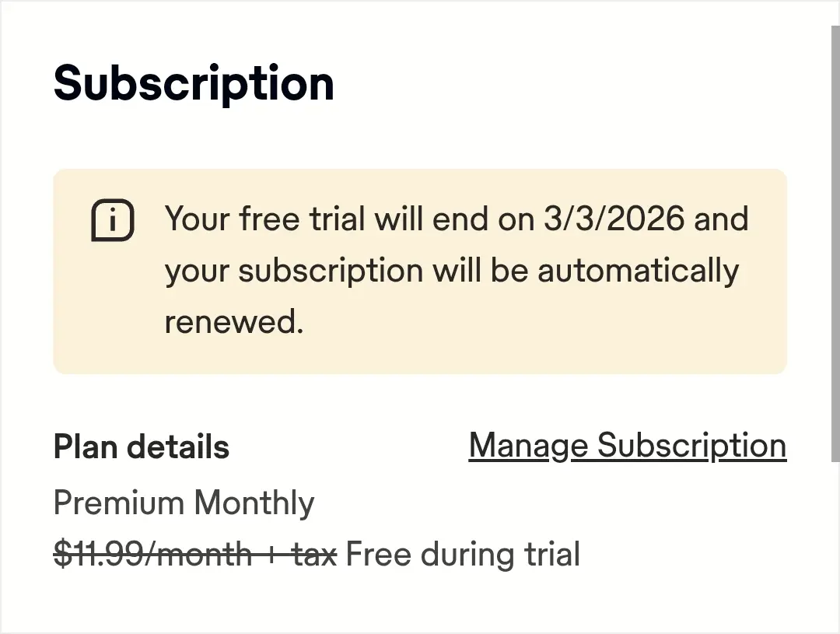840x634 pixels.
Task: Click the Subscription page heading
Action: pyautogui.click(x=194, y=83)
